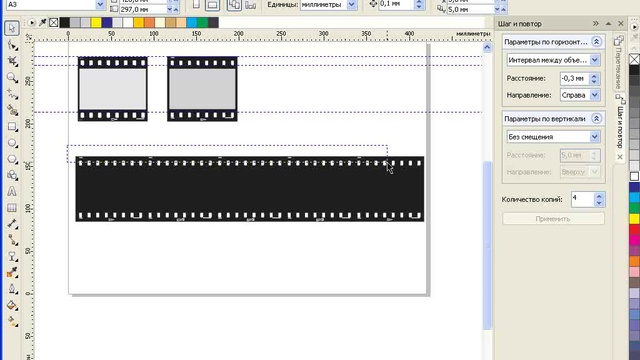
Task: Select the Interactive Fill tool
Action: 12,321
